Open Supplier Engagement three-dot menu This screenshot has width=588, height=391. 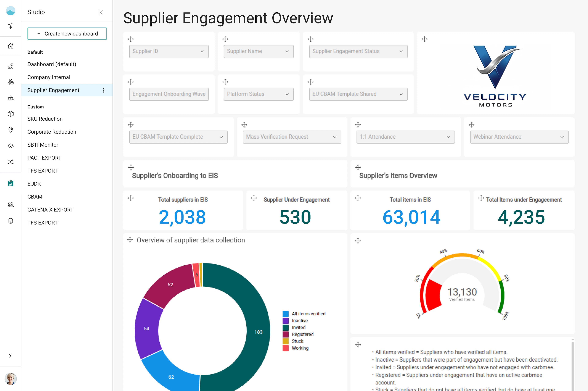click(104, 90)
